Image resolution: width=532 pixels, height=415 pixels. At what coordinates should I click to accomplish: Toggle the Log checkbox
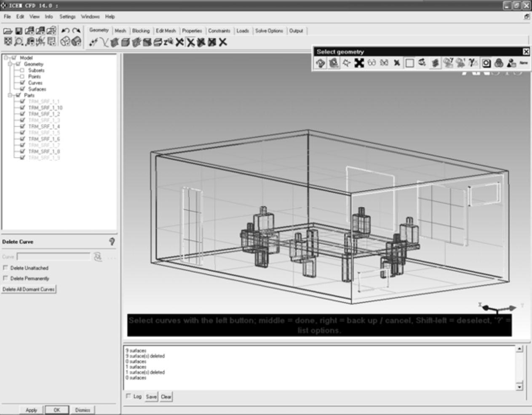(x=128, y=396)
